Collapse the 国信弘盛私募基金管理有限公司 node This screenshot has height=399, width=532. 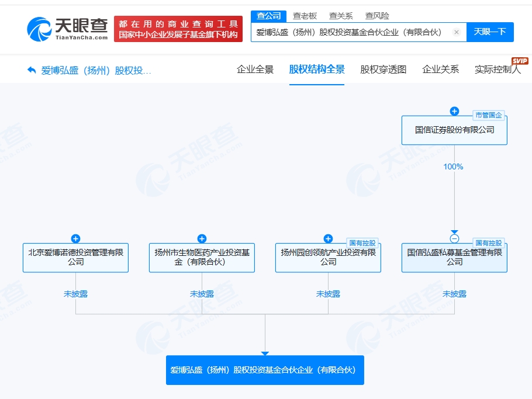tap(454, 238)
